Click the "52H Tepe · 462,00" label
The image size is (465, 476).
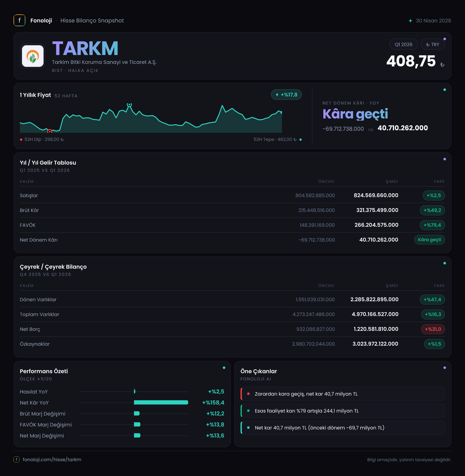click(x=275, y=139)
